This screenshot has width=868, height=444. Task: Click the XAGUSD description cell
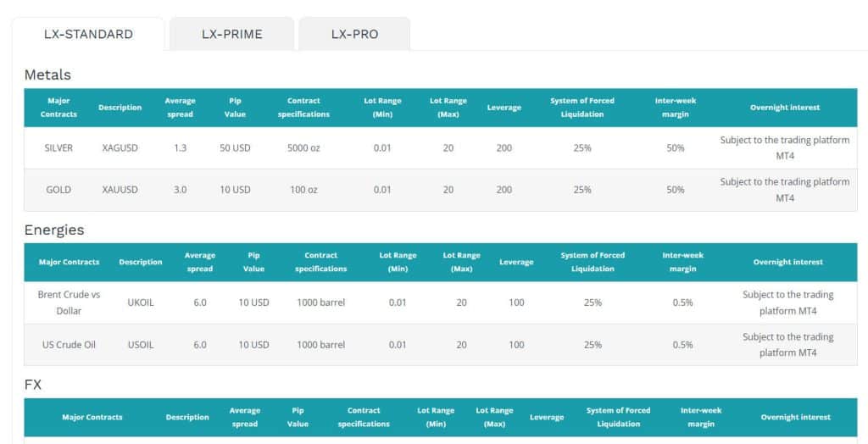point(120,147)
